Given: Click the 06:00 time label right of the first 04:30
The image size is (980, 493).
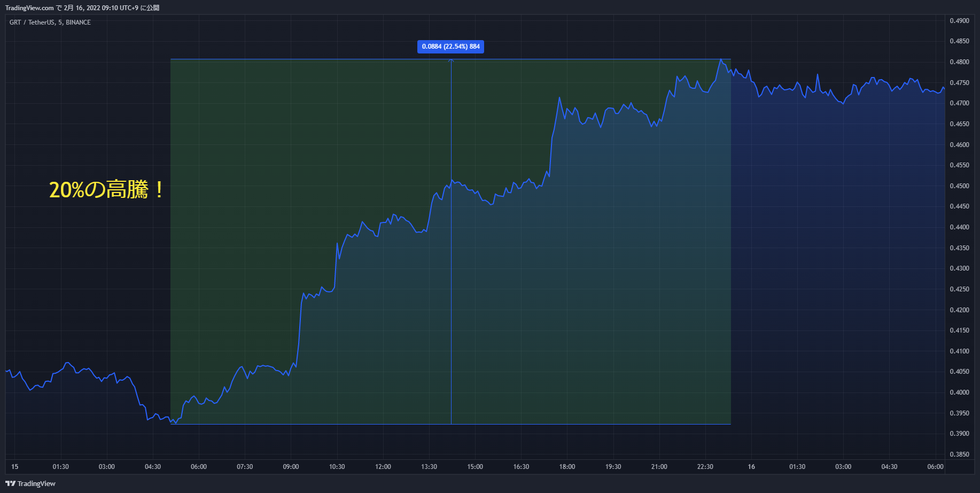Looking at the screenshot, I should (199, 467).
